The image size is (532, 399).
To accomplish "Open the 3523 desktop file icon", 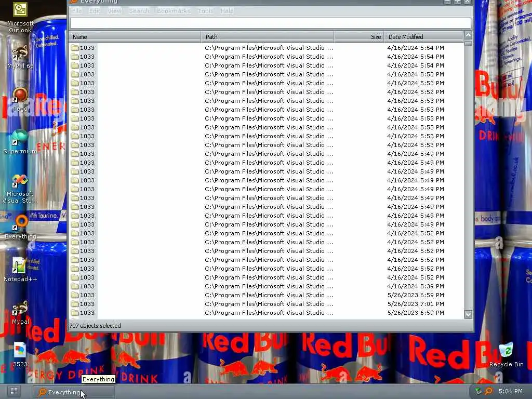I will pos(20,355).
